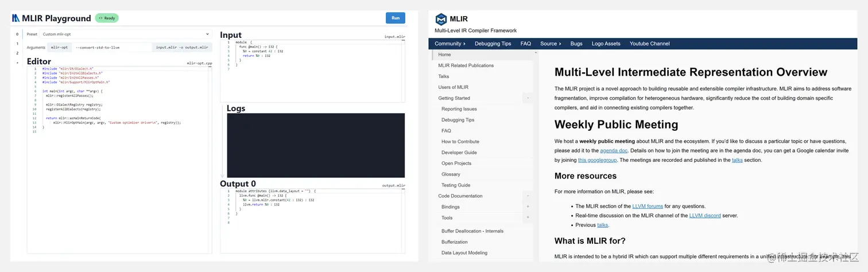
Task: Open the LLVM forums link
Action: pos(648,206)
